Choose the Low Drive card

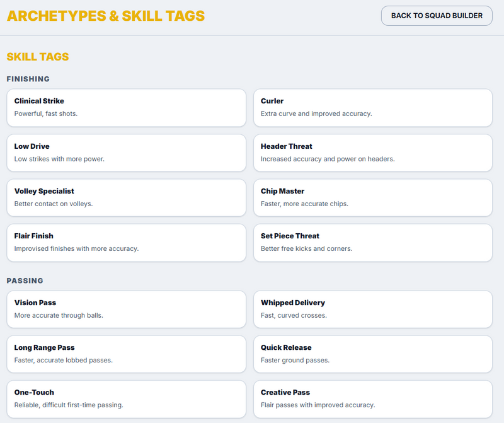click(x=127, y=153)
